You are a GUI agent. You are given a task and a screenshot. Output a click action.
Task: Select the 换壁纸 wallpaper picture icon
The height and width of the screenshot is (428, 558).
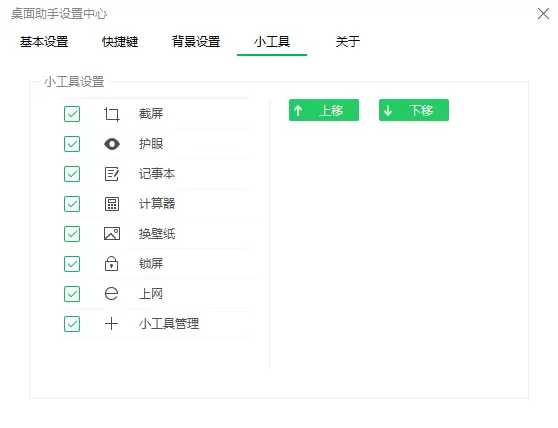tap(112, 234)
